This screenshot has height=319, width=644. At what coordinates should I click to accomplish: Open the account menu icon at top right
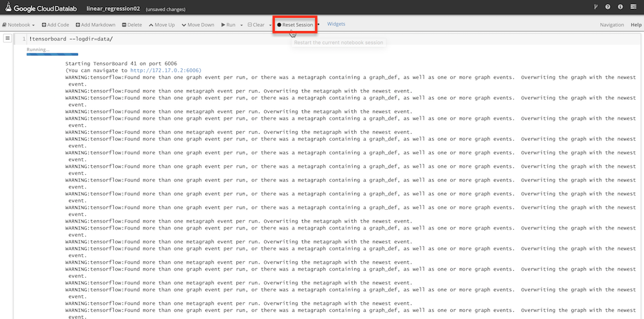click(633, 7)
